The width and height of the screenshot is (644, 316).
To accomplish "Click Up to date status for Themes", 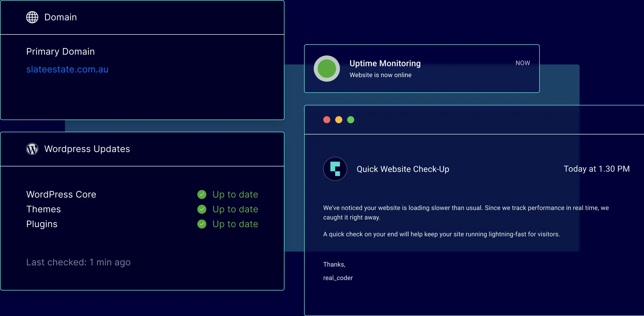I will 235,210.
